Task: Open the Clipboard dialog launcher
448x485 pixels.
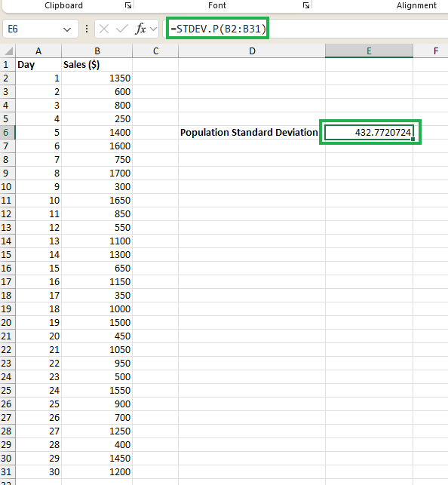Action: coord(128,5)
